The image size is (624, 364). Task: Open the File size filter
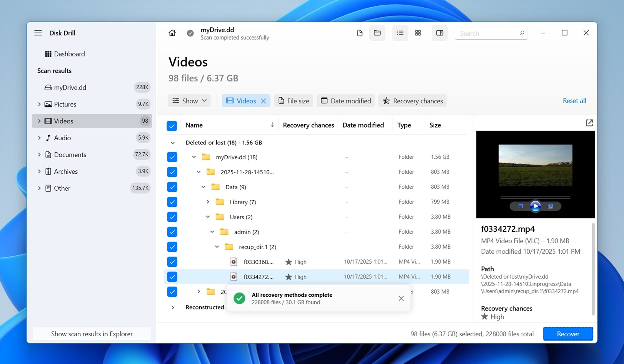[294, 101]
